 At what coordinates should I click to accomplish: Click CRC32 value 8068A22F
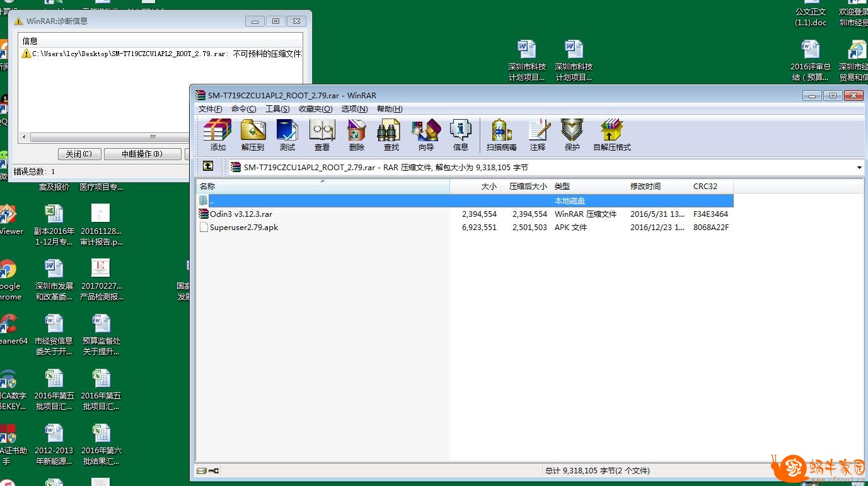711,228
